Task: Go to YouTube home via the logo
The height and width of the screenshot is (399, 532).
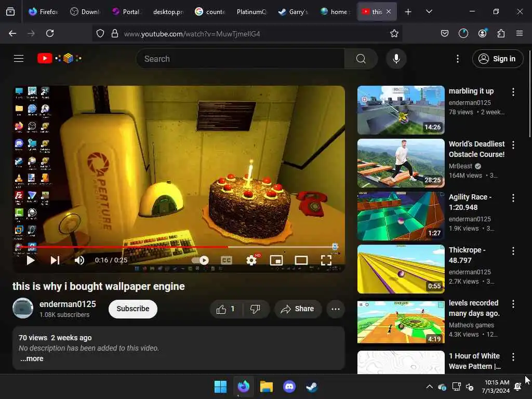Action: click(x=59, y=58)
